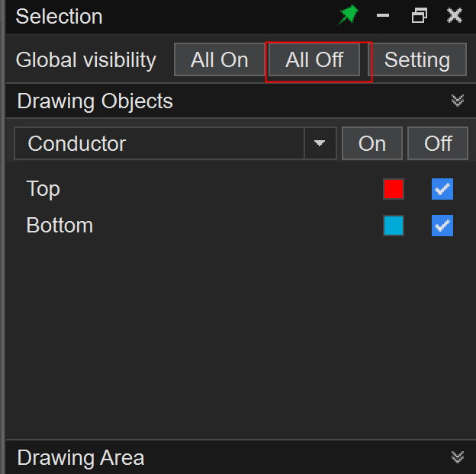Click the All Off visibility button

pyautogui.click(x=314, y=60)
